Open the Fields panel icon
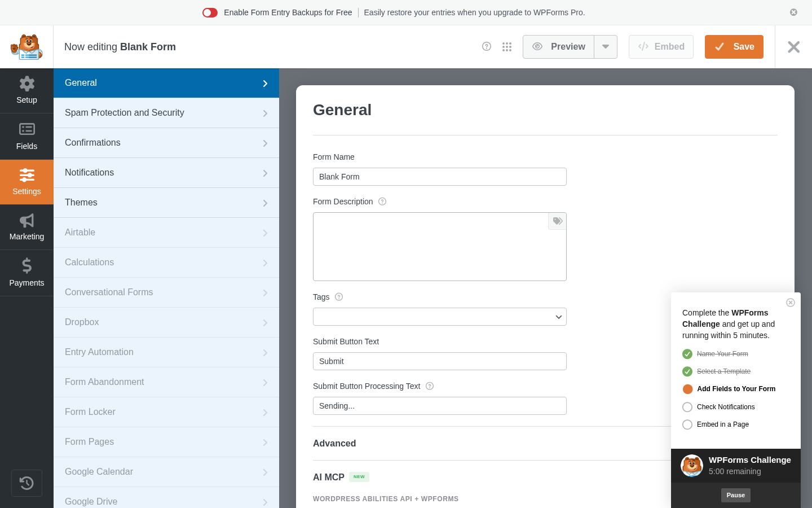Viewport: 812px width, 508px height. (27, 137)
